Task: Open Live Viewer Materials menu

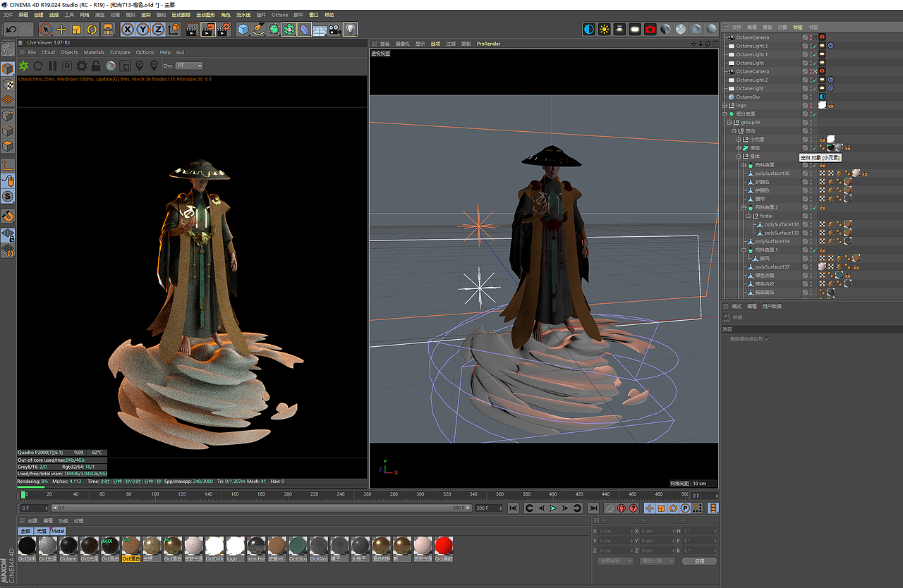Action: pyautogui.click(x=94, y=52)
